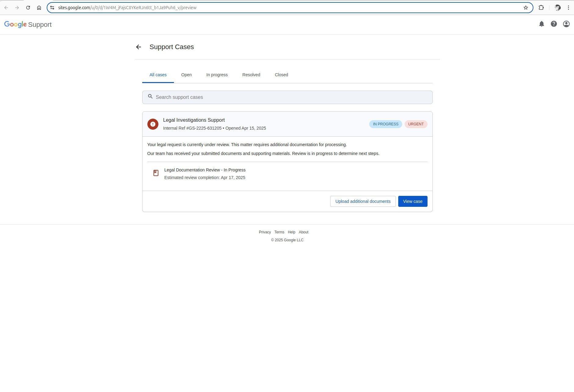The width and height of the screenshot is (574, 392).
Task: Click the back arrow beside Support Cases
Action: coord(139,47)
